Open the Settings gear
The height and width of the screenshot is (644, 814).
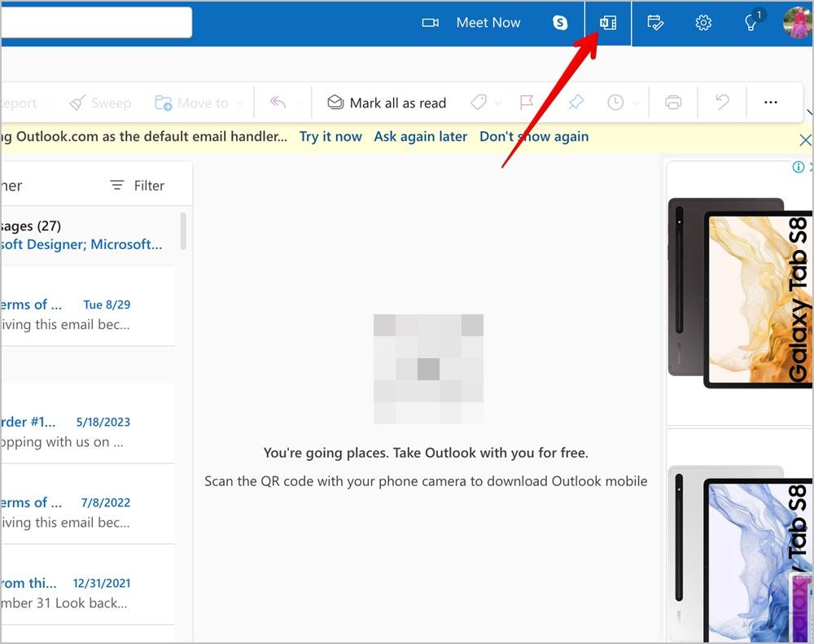coord(703,23)
